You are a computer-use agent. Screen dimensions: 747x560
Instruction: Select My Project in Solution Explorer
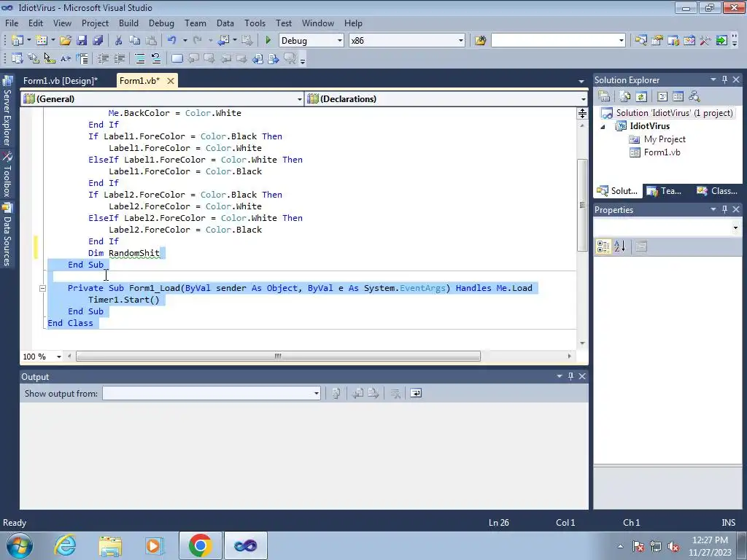pyautogui.click(x=664, y=139)
